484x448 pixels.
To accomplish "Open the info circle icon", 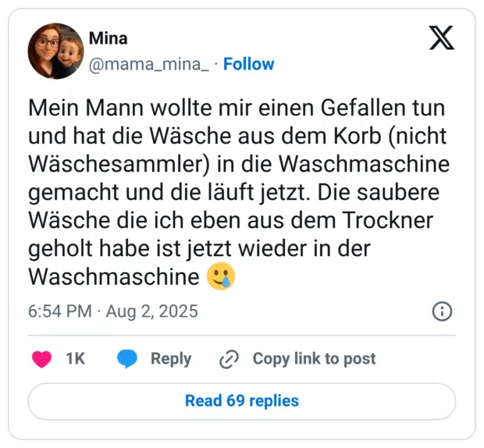I will point(442,311).
